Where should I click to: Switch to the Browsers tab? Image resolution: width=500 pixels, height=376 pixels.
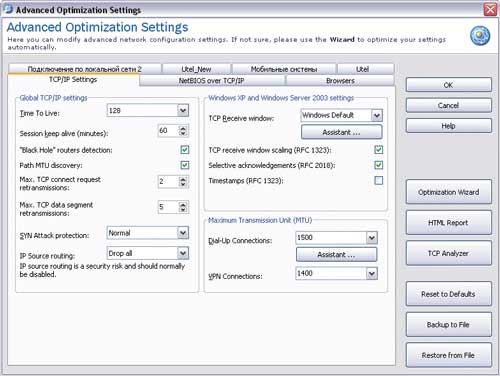coord(340,81)
